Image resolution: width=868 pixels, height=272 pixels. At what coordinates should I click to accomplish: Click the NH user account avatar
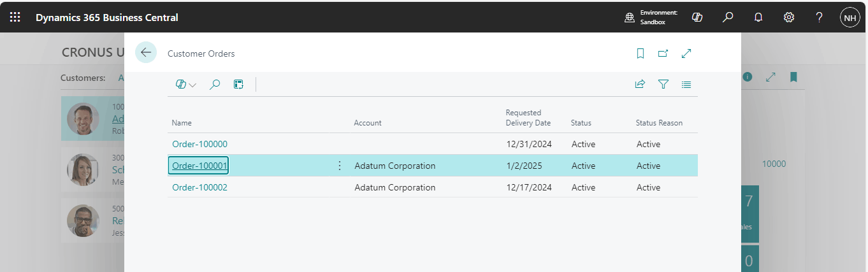point(850,17)
